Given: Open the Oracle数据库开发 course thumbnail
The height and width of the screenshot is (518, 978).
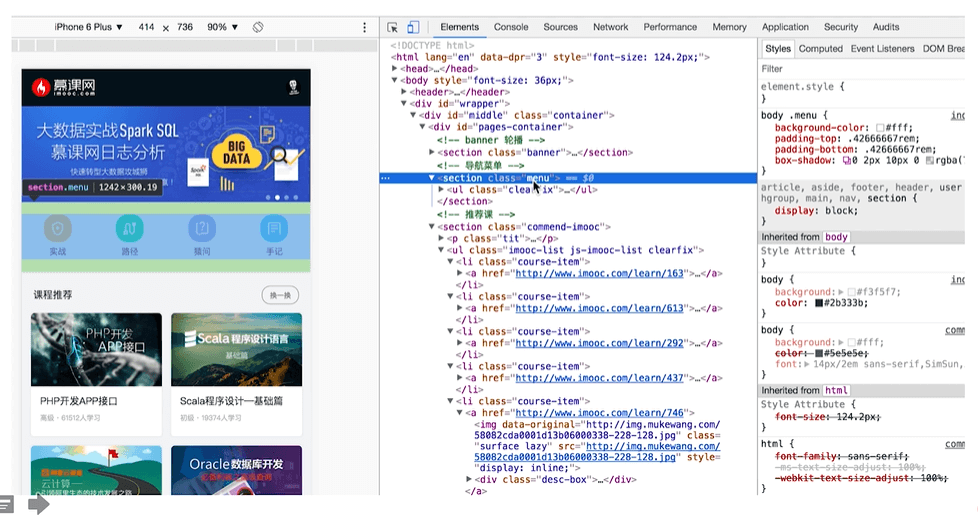Looking at the screenshot, I should (236, 470).
